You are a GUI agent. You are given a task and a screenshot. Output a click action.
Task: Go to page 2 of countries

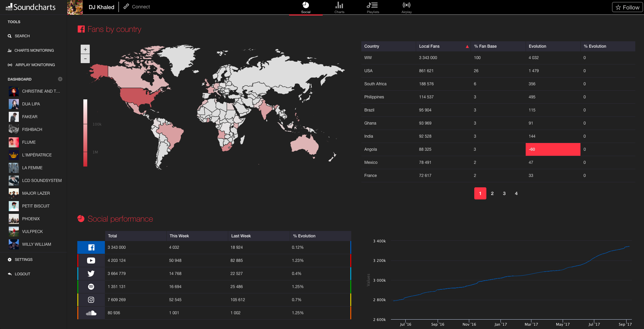pyautogui.click(x=492, y=193)
